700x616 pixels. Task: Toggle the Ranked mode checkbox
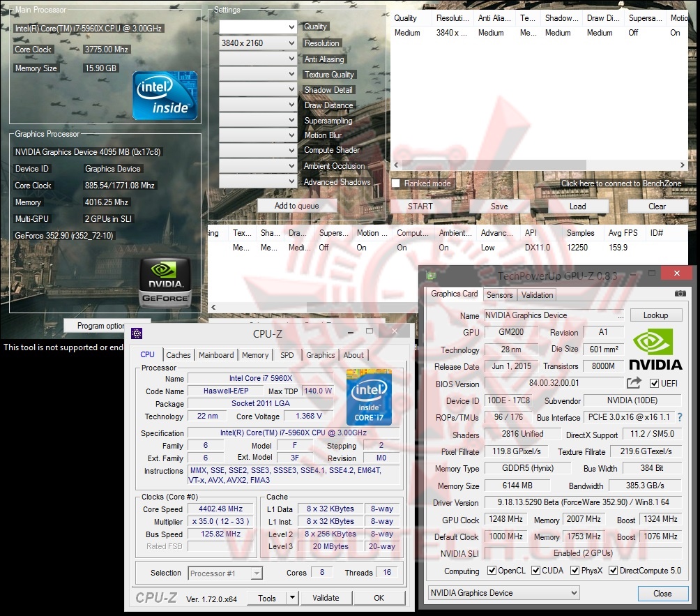(x=396, y=183)
